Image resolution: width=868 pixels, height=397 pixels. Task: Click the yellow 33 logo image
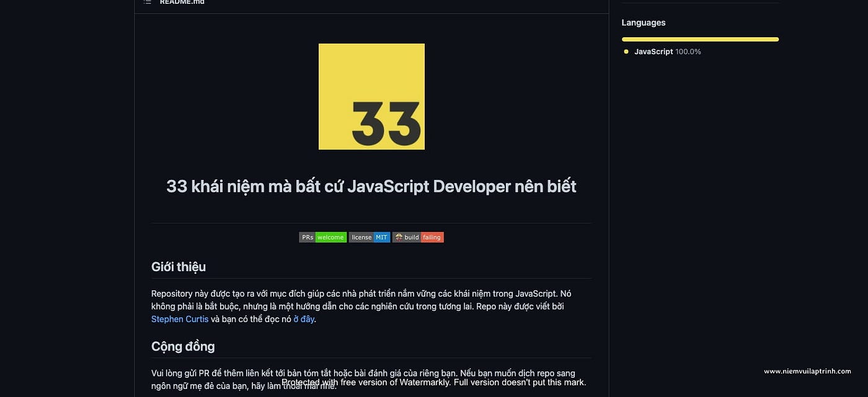(371, 96)
